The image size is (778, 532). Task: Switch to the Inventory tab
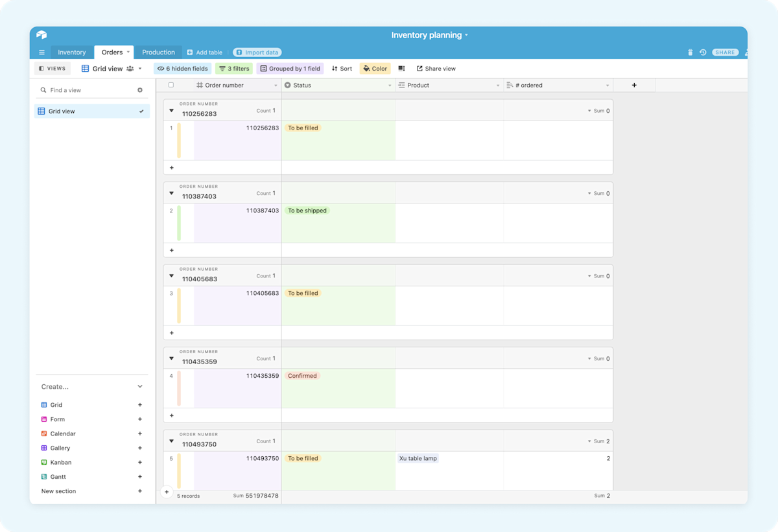coord(71,52)
